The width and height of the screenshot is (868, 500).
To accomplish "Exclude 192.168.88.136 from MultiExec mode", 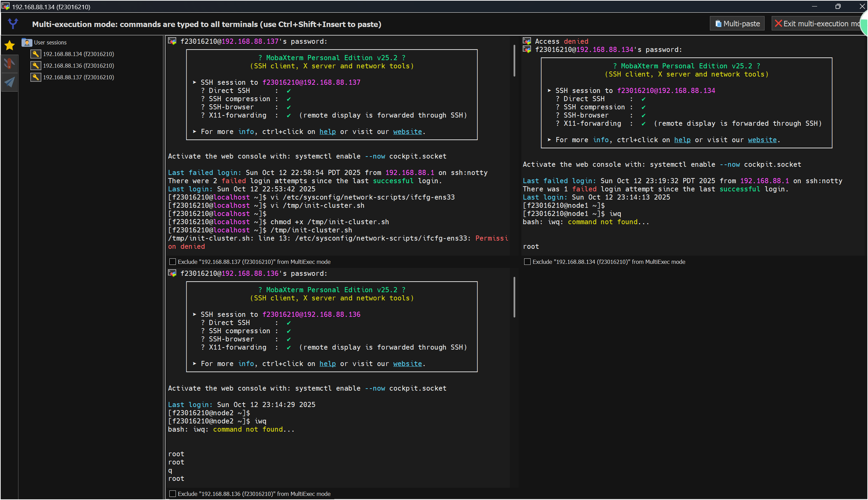I will tap(173, 494).
